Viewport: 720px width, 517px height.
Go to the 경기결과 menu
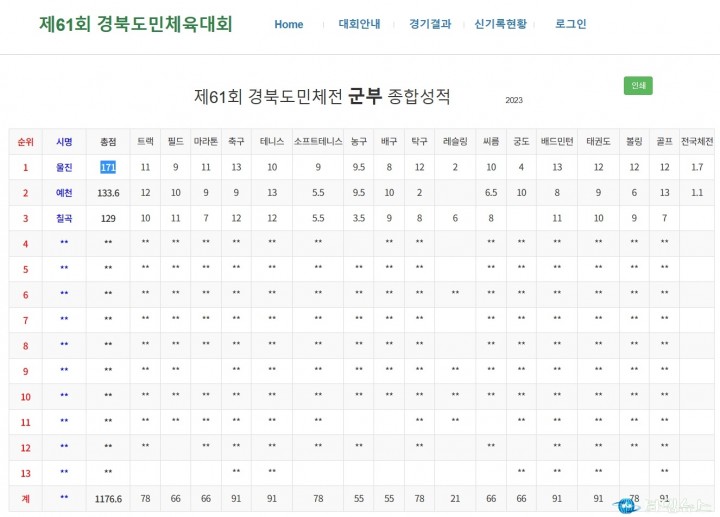430,24
